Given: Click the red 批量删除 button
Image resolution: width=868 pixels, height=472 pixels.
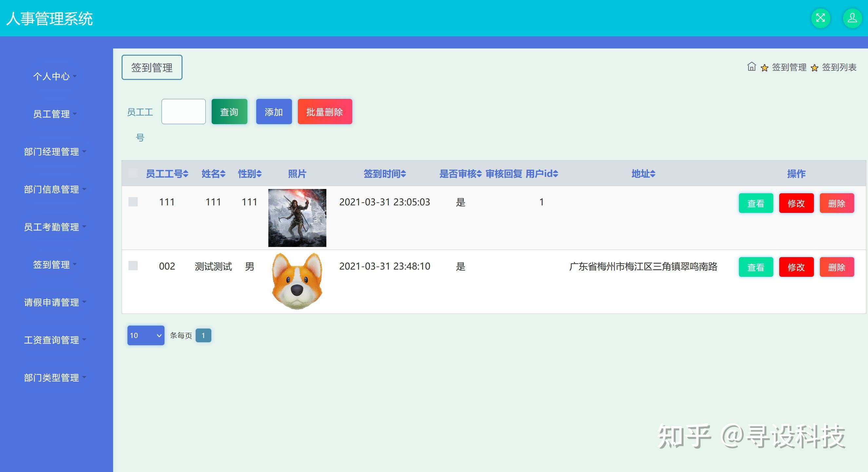Looking at the screenshot, I should [x=324, y=112].
